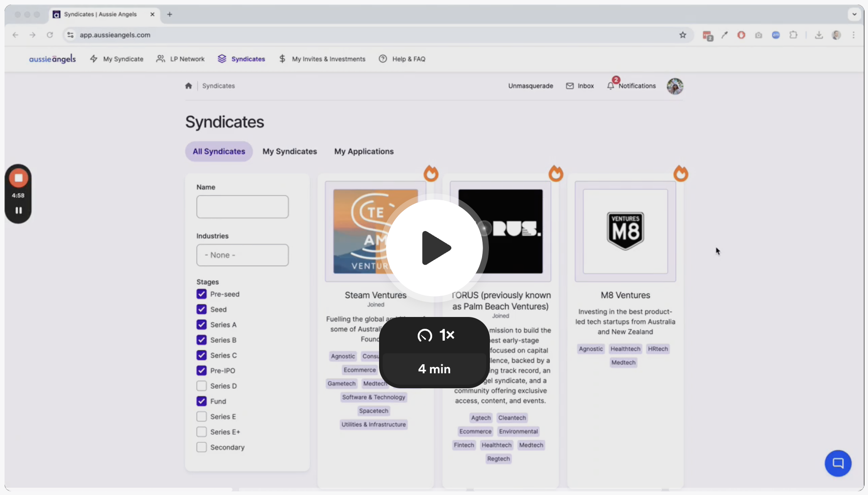Check the Series D checkbox
This screenshot has height=495, width=868.
[202, 386]
